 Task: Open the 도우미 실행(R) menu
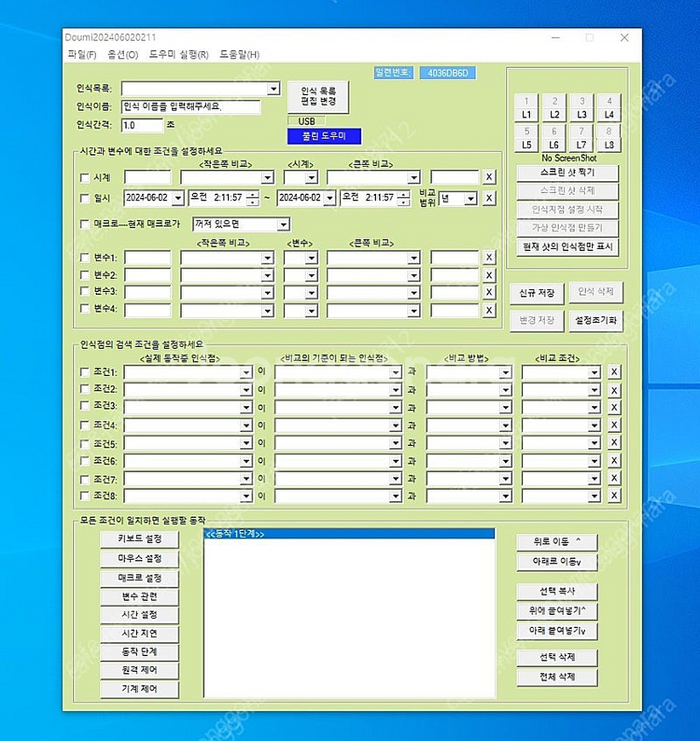point(178,54)
